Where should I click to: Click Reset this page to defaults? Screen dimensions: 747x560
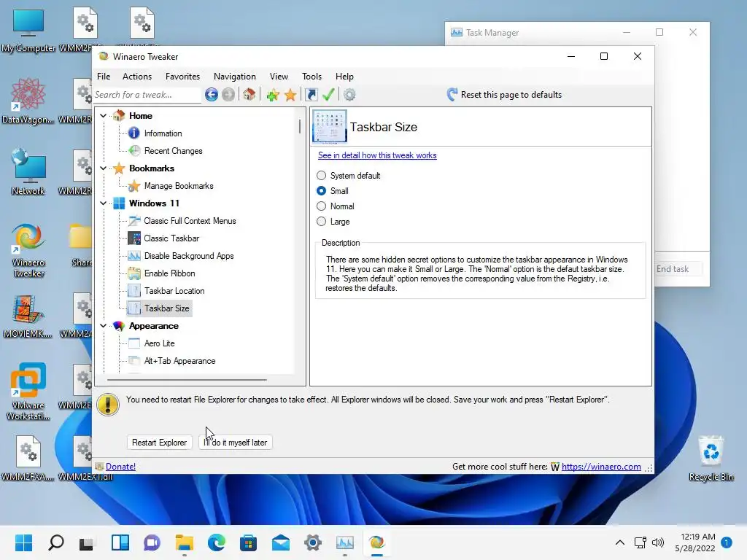511,95
